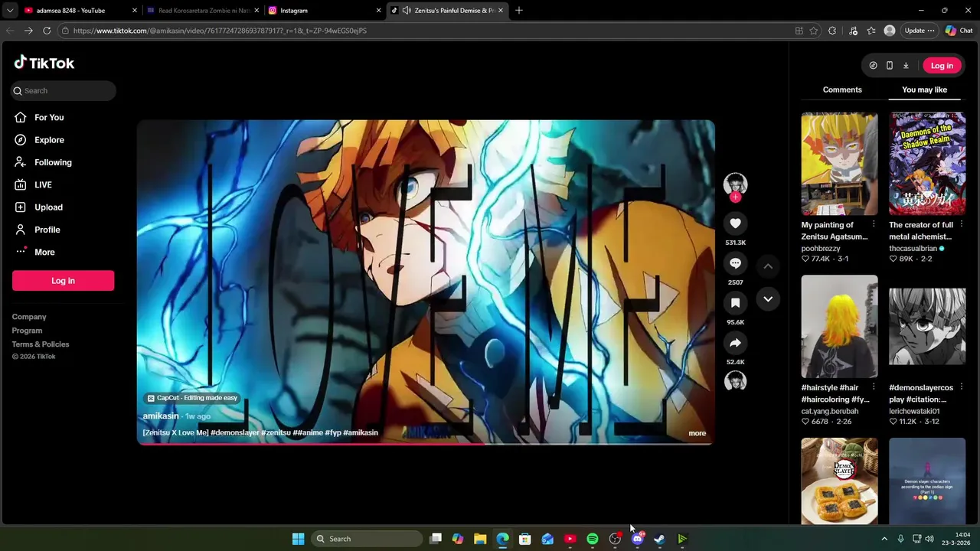Open amikasin username link under video
The height and width of the screenshot is (551, 980).
tap(161, 416)
